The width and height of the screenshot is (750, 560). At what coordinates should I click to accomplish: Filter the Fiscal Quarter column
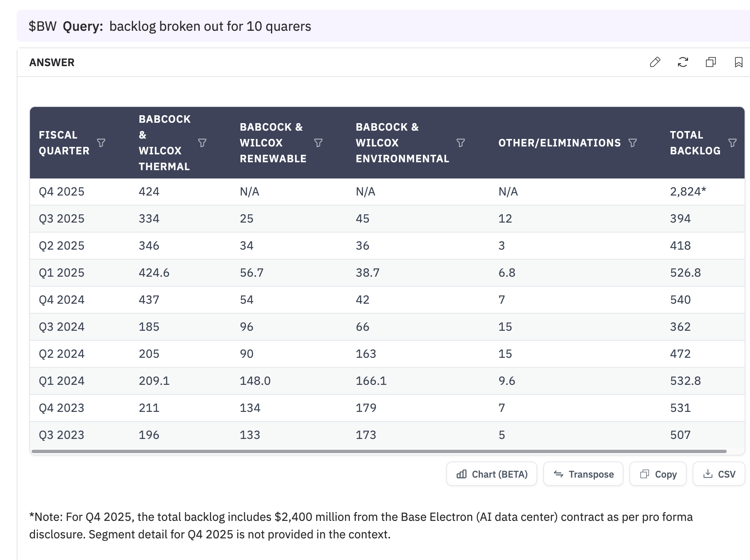101,143
